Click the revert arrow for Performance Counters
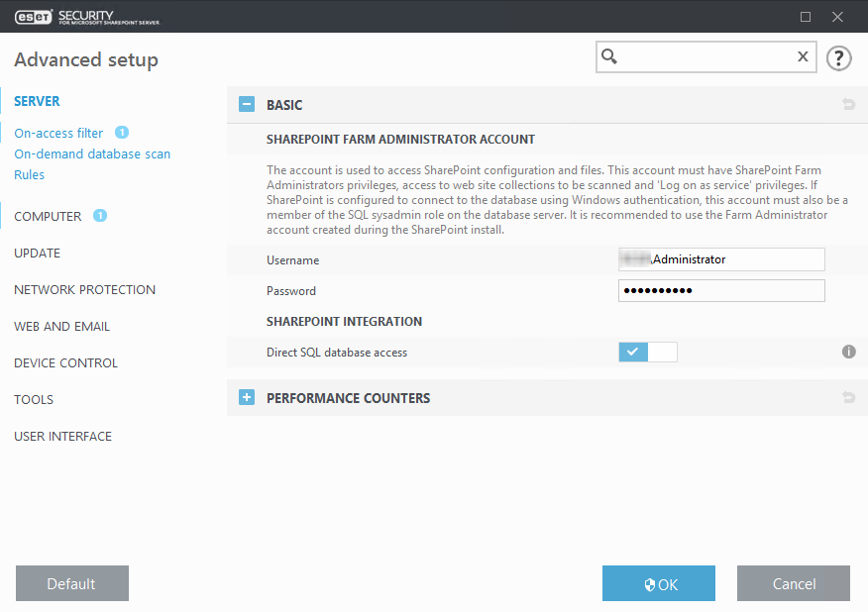Image resolution: width=868 pixels, height=612 pixels. (x=849, y=398)
